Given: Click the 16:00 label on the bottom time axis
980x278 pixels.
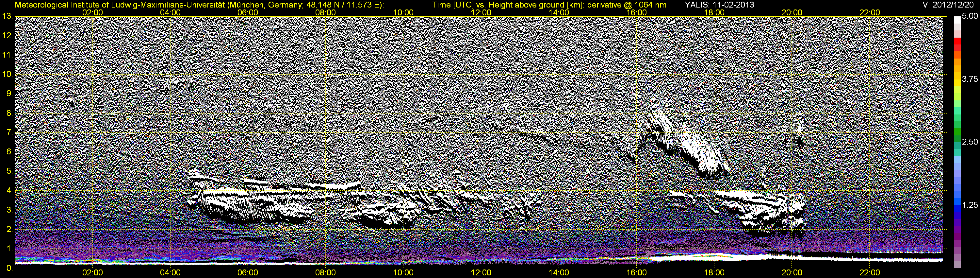Looking at the screenshot, I should click(636, 273).
